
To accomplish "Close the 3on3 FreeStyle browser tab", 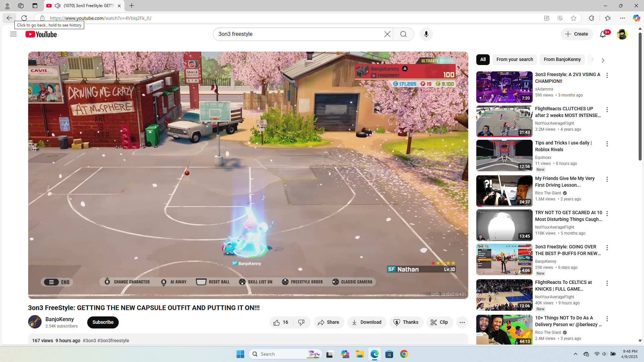I will coord(119,6).
